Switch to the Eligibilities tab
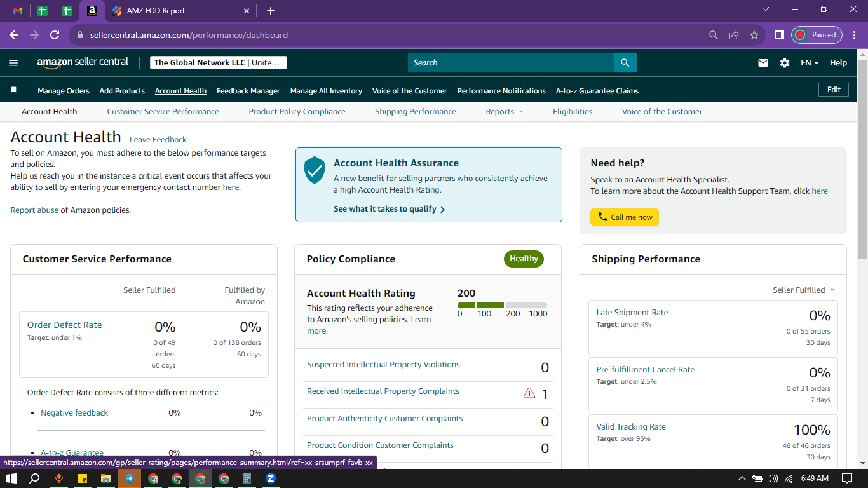868x488 pixels. click(573, 112)
